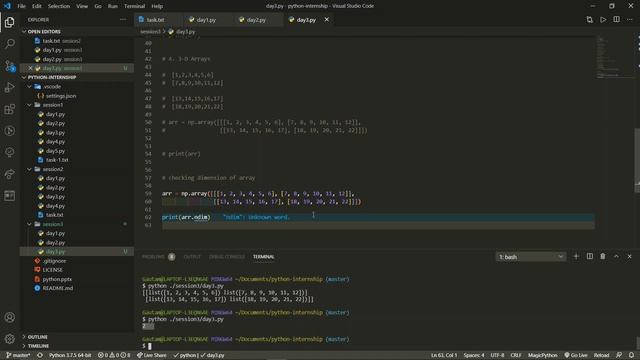The width and height of the screenshot is (640, 360).
Task: Open the Live Share activity bar icon
Action: [x=9, y=174]
